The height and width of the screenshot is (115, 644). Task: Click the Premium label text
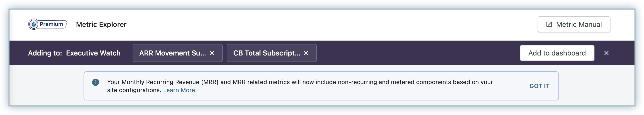pyautogui.click(x=51, y=24)
